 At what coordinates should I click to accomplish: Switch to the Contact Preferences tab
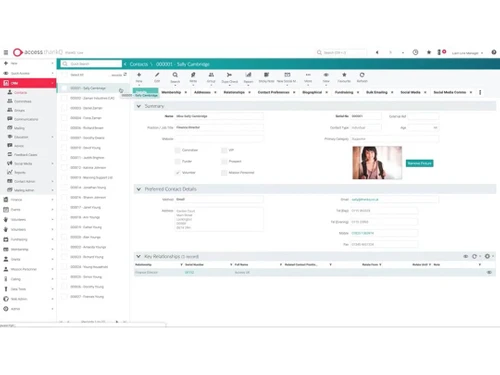pyautogui.click(x=273, y=92)
